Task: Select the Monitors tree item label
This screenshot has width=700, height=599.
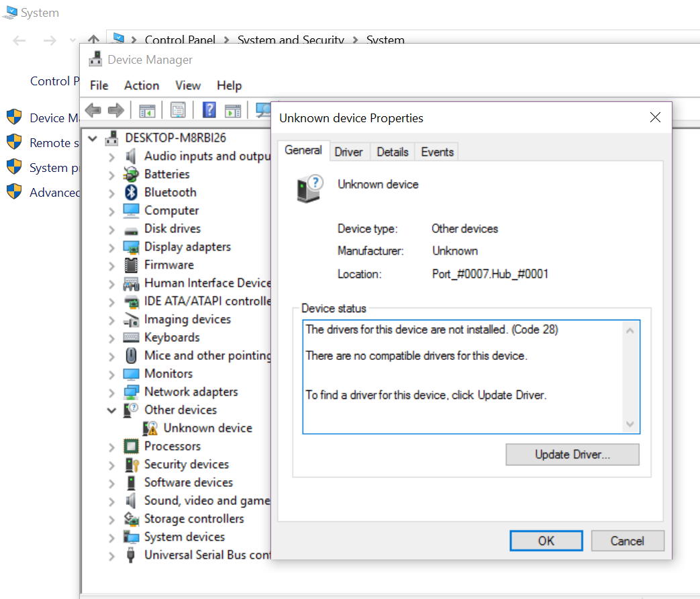Action: pyautogui.click(x=168, y=373)
